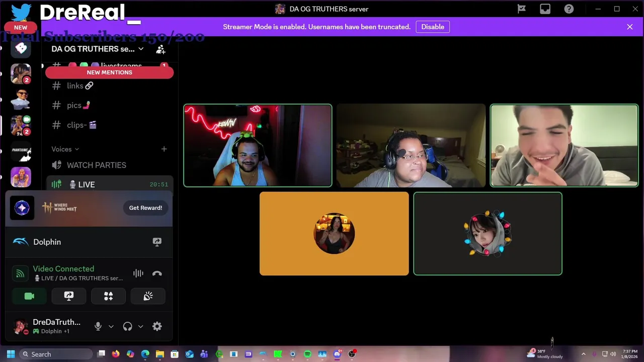
Task: Focus the video tile of person wearing headset
Action: pyautogui.click(x=411, y=145)
